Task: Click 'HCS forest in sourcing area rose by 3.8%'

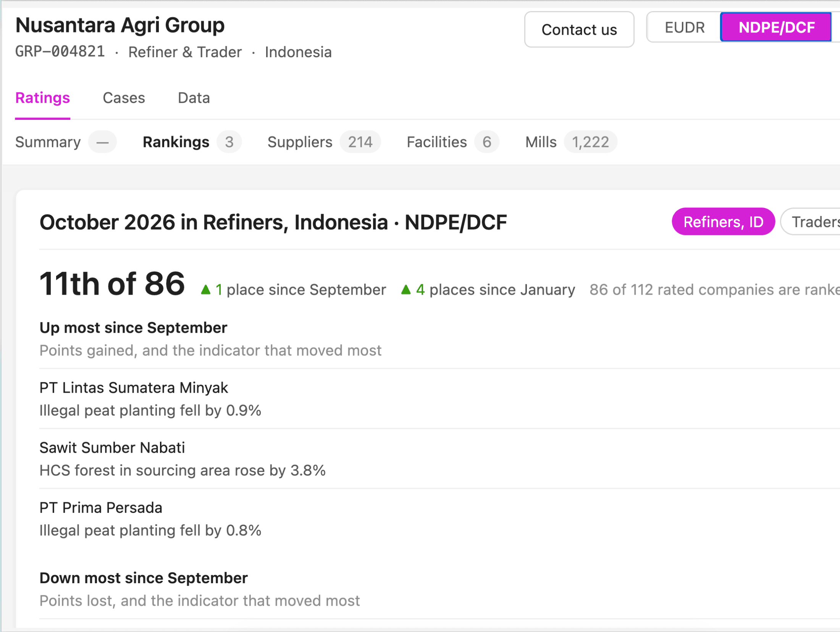Action: click(183, 471)
